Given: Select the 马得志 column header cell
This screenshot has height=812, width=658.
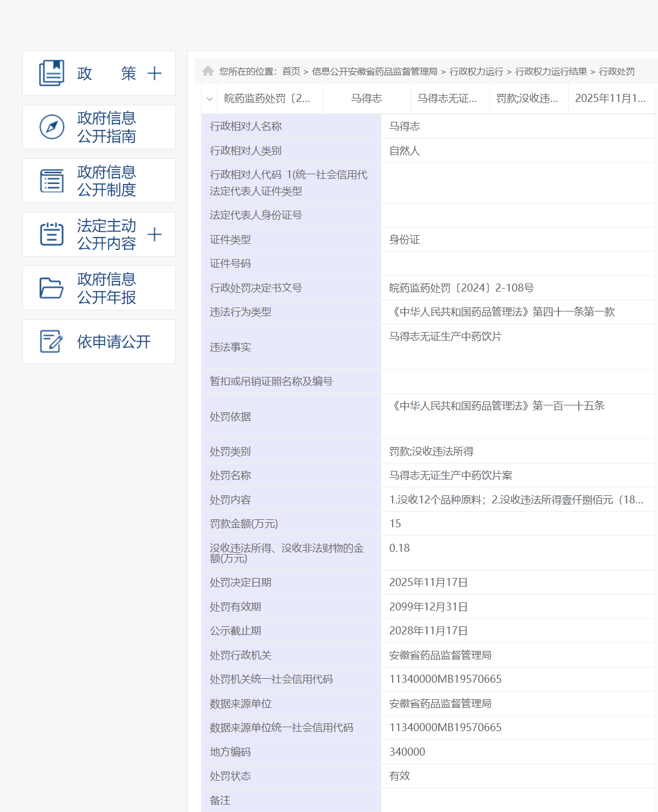Looking at the screenshot, I should coord(368,98).
